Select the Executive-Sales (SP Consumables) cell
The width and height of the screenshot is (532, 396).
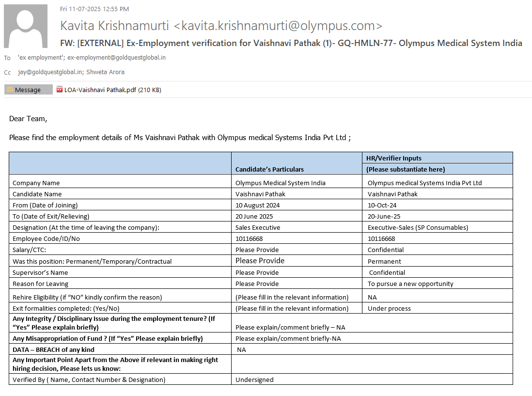click(x=418, y=227)
